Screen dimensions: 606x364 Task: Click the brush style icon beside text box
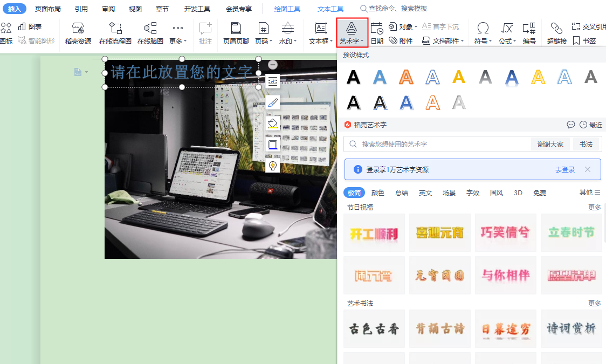click(x=273, y=102)
